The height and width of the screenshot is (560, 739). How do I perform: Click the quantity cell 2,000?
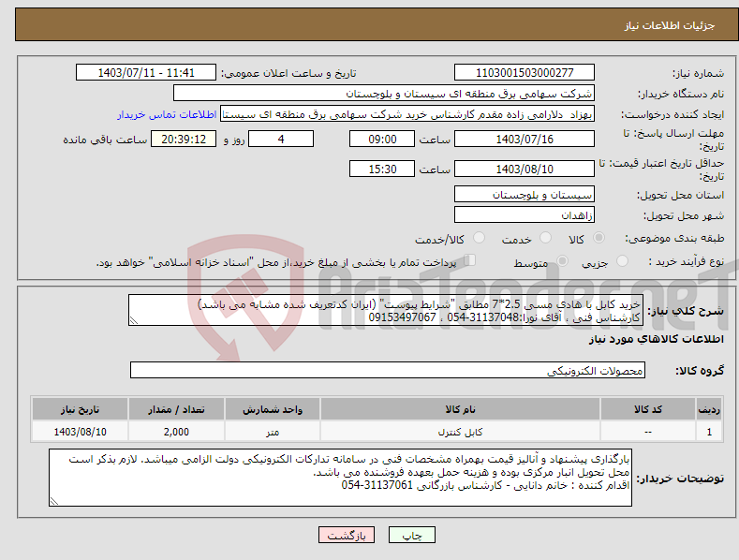coord(176,432)
